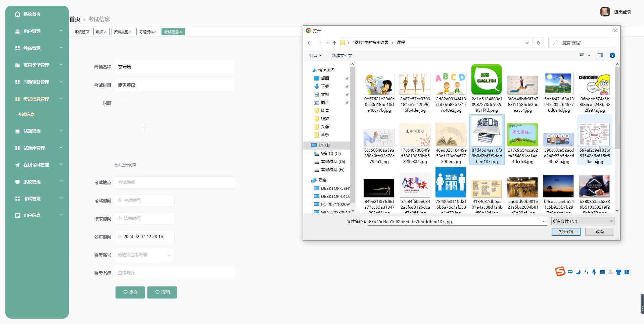The width and height of the screenshot is (644, 324).
Task: Open the address bar history dropdown arrow
Action: coord(527,43)
